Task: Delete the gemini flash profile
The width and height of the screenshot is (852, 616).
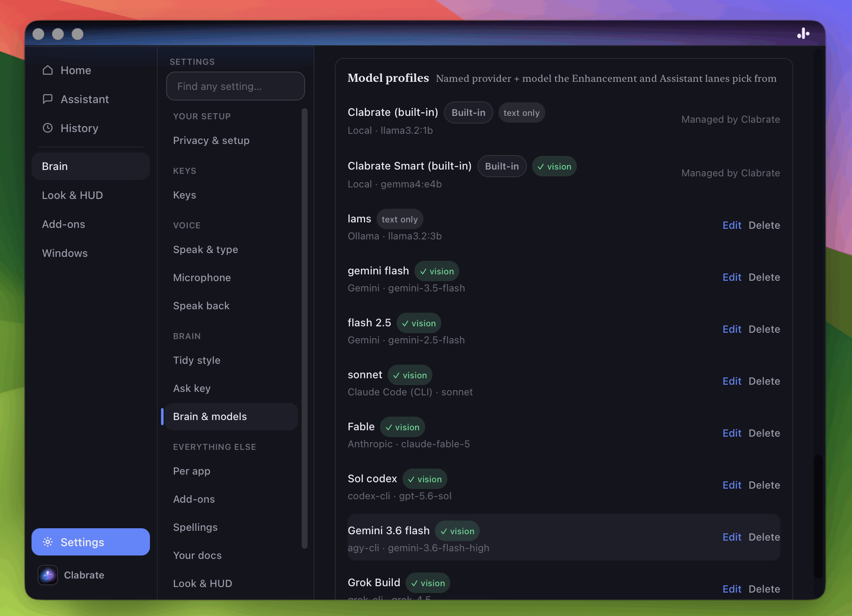Action: point(764,277)
